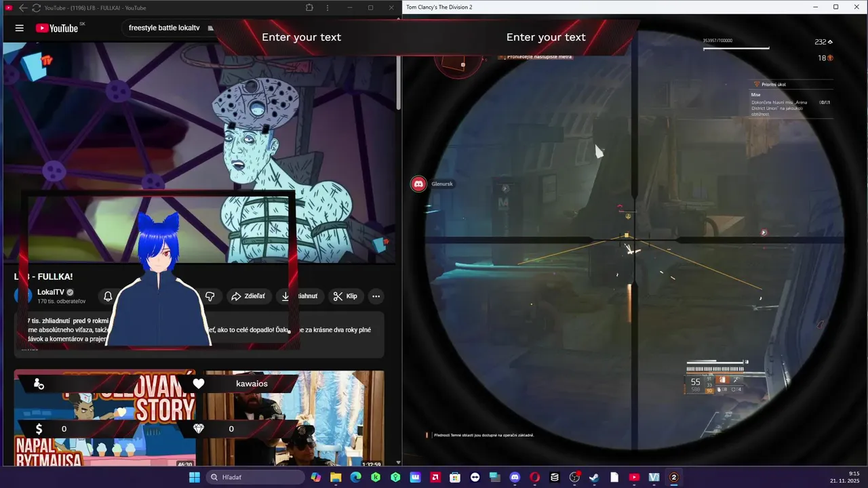Open OBS Studio with red badge on taskbar
868x488 pixels.
574,477
